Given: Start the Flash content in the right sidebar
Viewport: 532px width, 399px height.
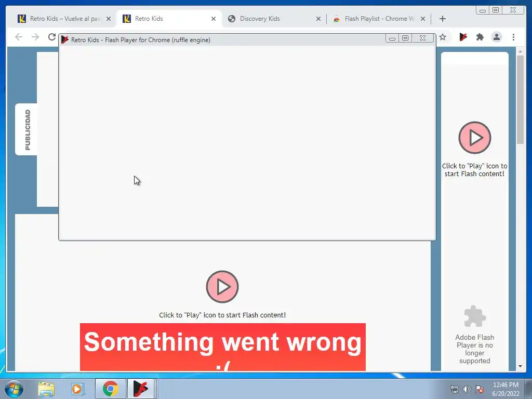Looking at the screenshot, I should pos(475,138).
